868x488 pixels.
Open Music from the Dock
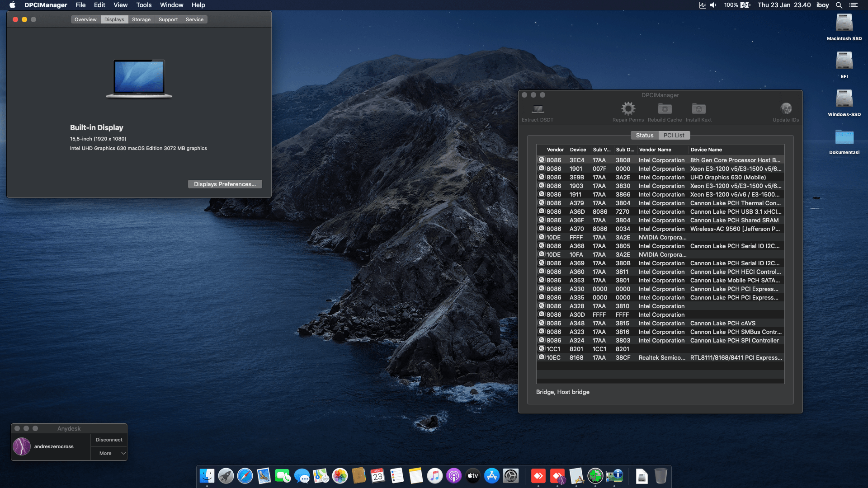pos(435,476)
